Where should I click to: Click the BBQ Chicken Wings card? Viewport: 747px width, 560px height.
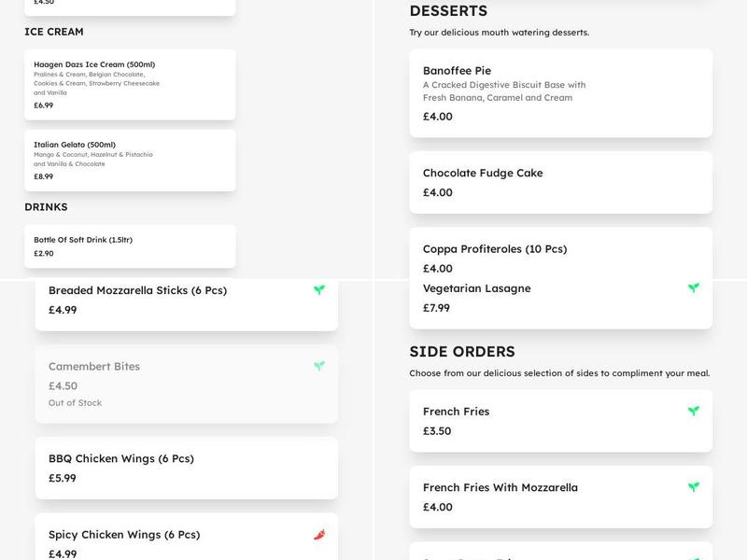click(186, 468)
